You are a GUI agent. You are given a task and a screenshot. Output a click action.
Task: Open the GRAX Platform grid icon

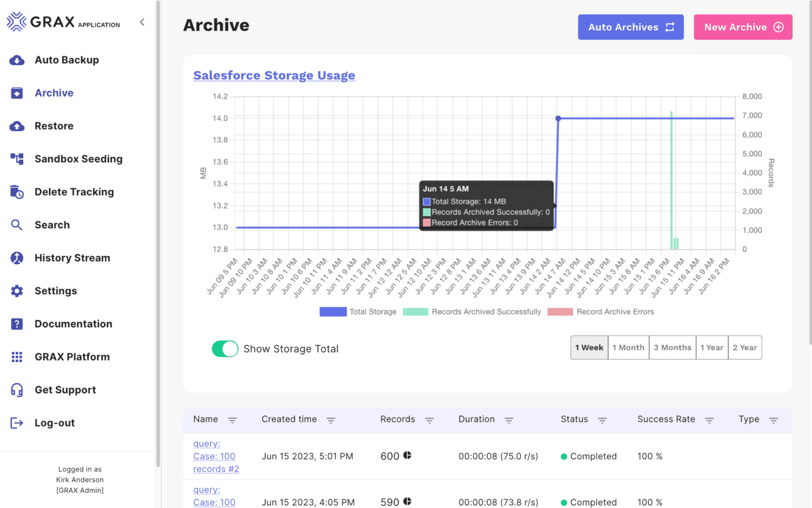[x=16, y=357]
